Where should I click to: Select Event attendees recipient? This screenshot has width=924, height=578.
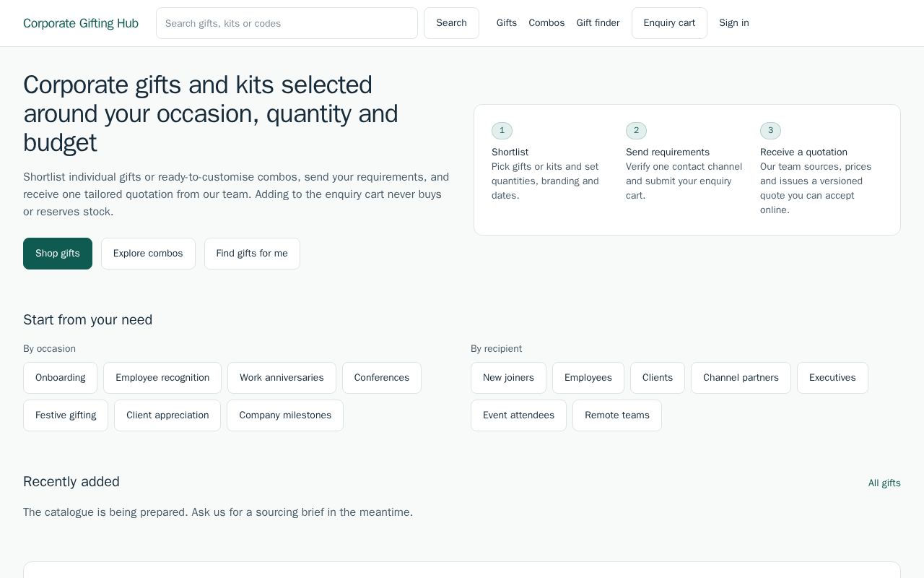click(518, 415)
